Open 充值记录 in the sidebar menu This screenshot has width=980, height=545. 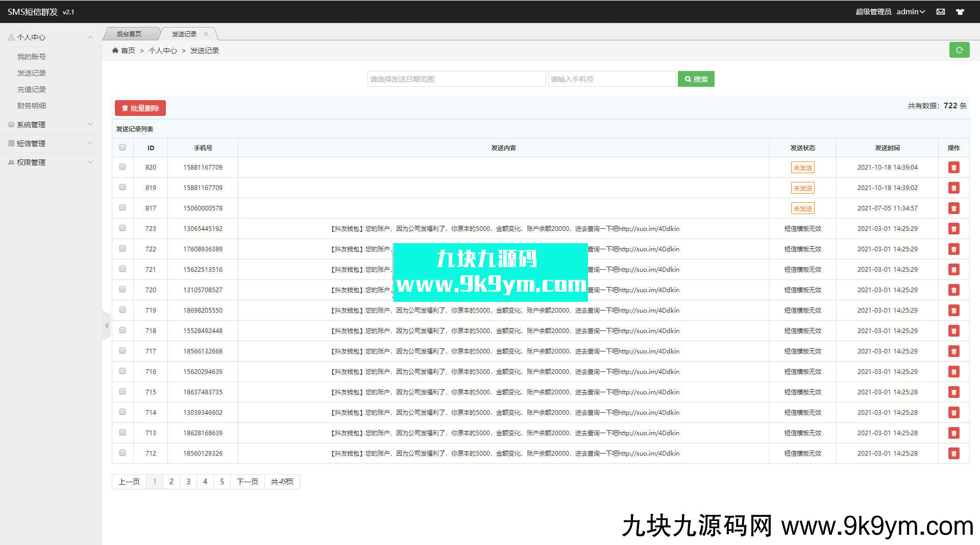coord(32,89)
